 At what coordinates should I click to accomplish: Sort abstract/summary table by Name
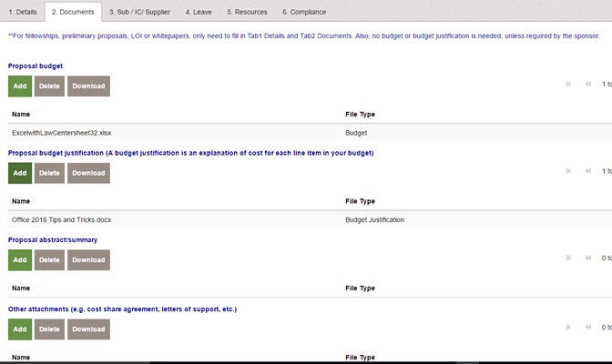coord(21,288)
